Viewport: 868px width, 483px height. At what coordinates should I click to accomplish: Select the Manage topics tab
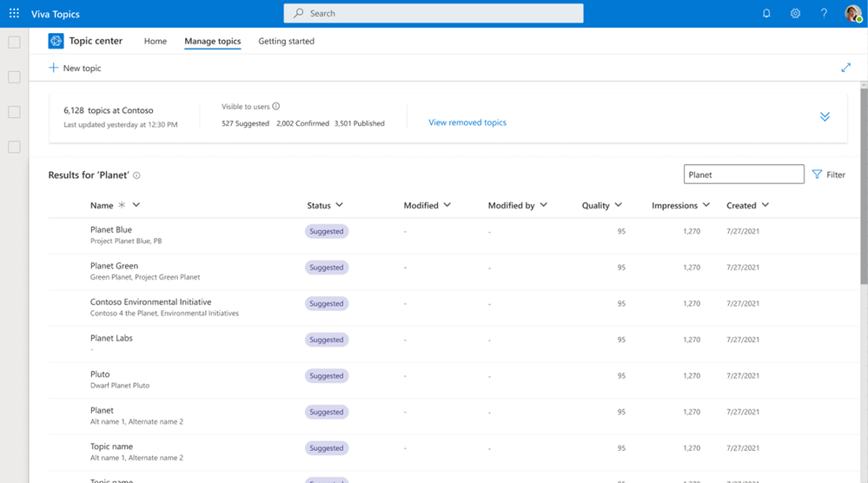click(213, 41)
